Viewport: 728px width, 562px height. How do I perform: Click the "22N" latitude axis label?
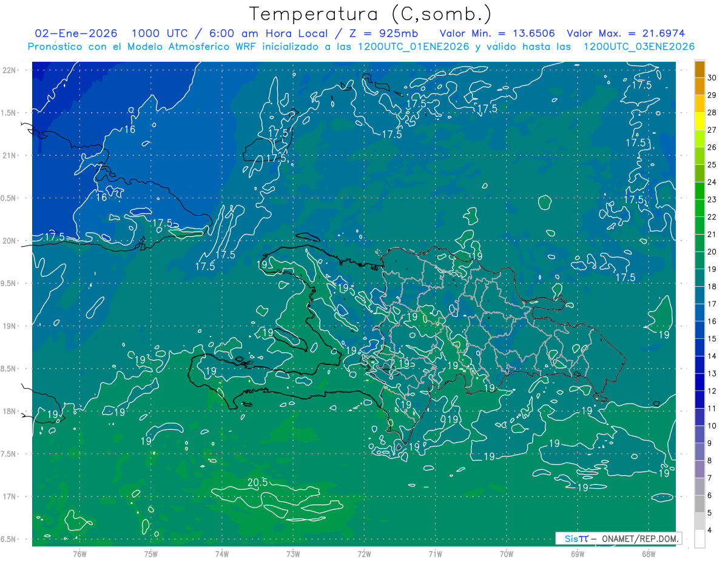pyautogui.click(x=9, y=70)
